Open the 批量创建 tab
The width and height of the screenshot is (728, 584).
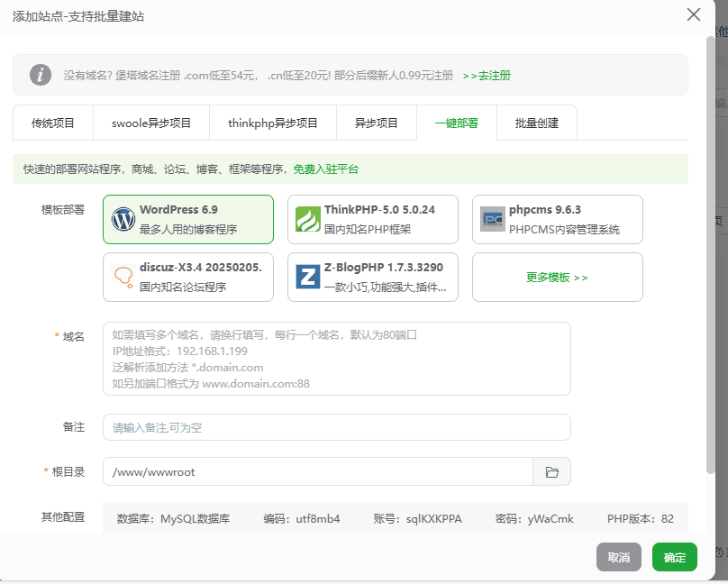537,123
